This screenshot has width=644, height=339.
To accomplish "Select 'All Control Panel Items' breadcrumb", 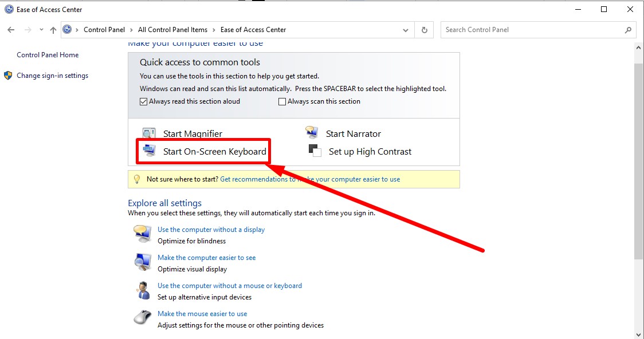I will (172, 30).
